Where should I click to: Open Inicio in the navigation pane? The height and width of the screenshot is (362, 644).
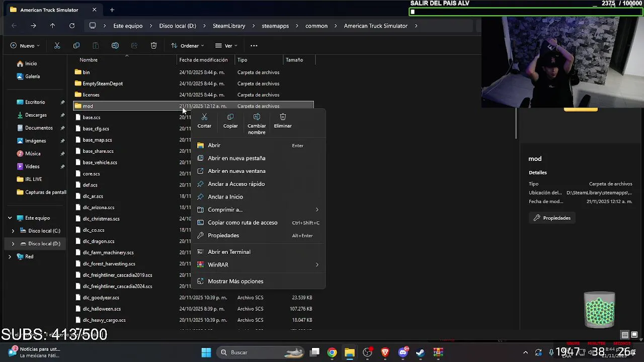coord(31,64)
